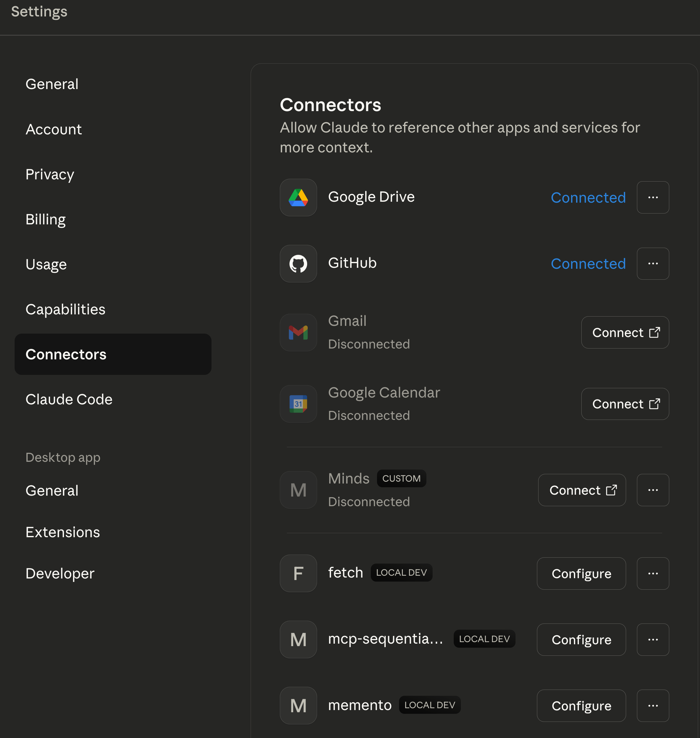Screen dimensions: 700x738
Task: Open Google Drive more options menu
Action: [652, 197]
